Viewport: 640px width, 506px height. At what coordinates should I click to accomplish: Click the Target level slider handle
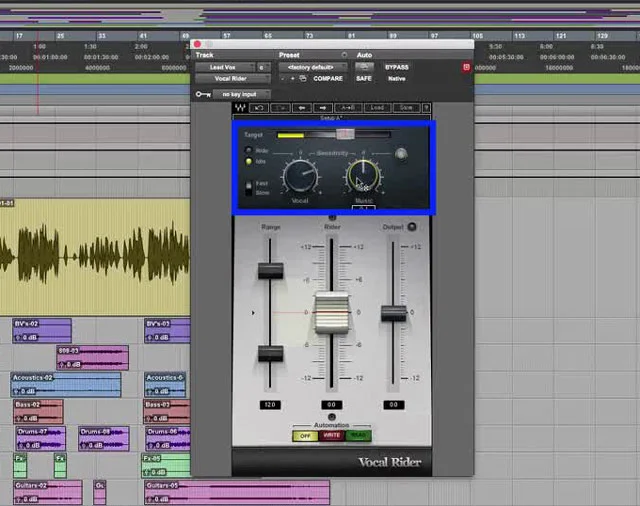tap(345, 134)
